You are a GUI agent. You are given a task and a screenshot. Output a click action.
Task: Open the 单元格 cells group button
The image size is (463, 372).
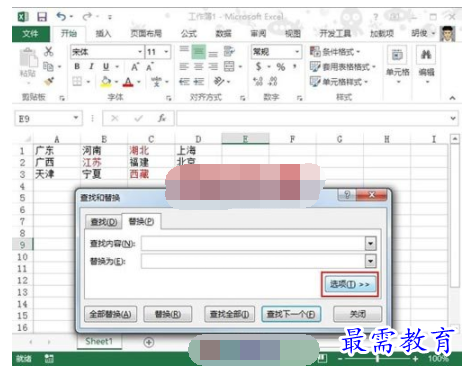point(397,64)
